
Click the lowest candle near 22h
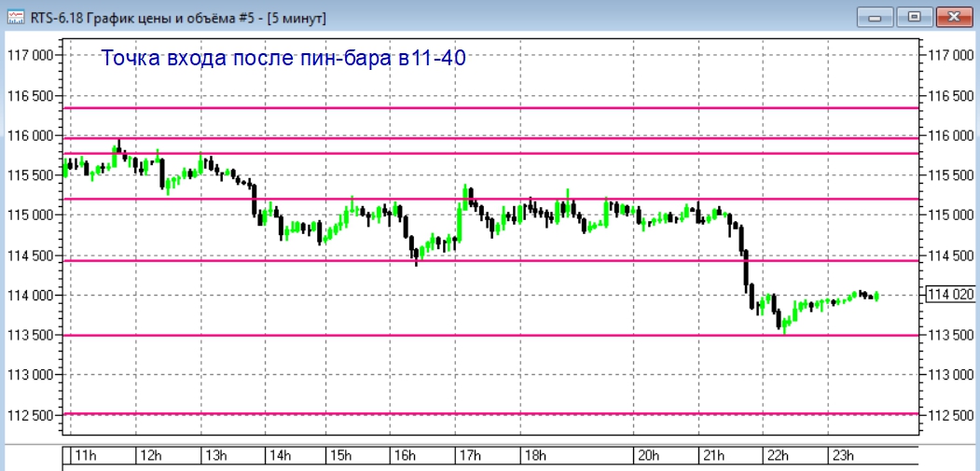(785, 325)
